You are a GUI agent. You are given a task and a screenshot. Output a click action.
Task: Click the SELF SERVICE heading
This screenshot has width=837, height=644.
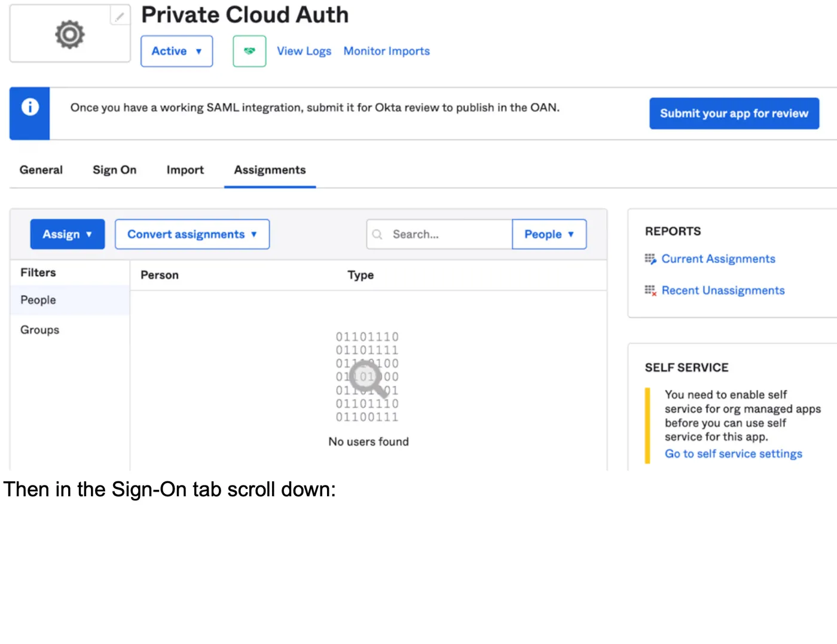click(686, 368)
